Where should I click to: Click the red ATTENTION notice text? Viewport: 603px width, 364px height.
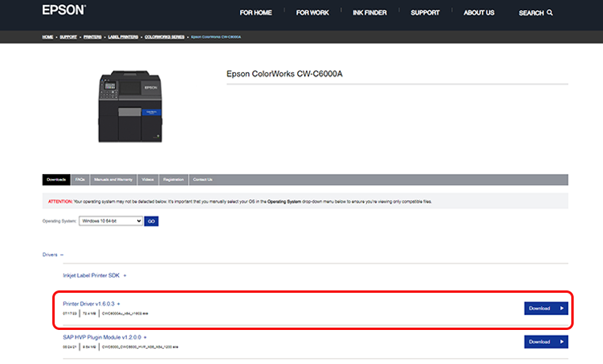coord(60,202)
